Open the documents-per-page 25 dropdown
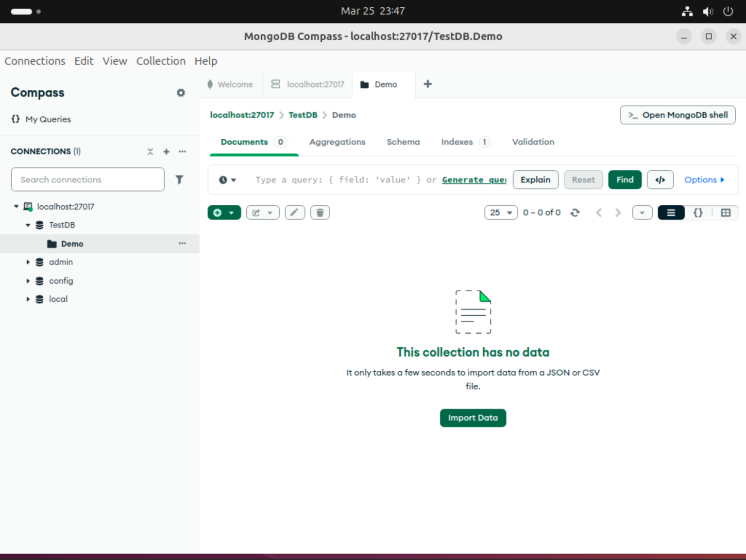Image resolution: width=746 pixels, height=560 pixels. (501, 212)
